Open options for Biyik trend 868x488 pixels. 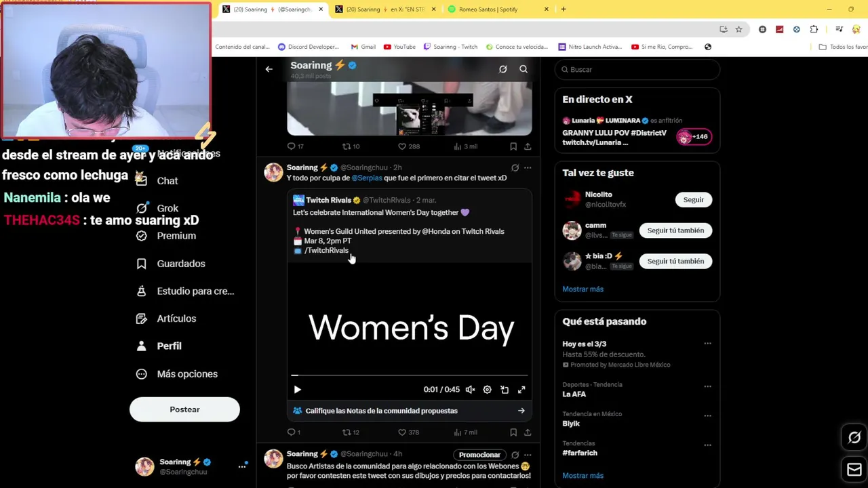[707, 415]
